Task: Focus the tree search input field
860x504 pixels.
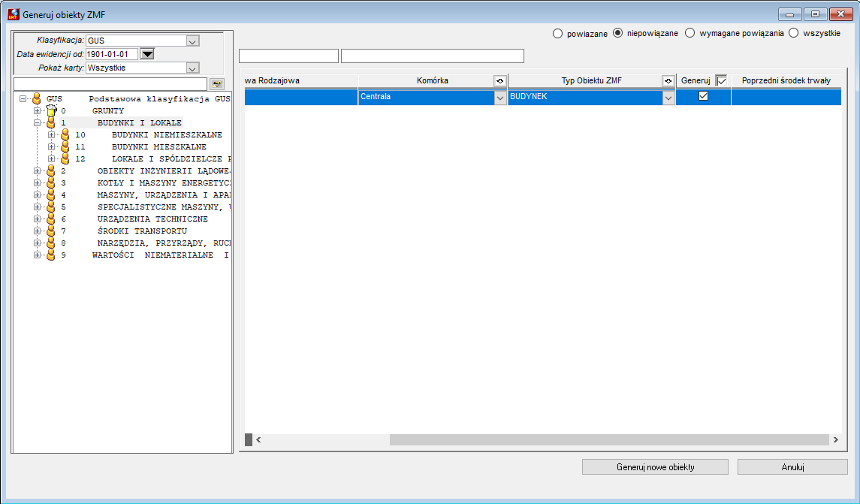Action: coord(110,84)
